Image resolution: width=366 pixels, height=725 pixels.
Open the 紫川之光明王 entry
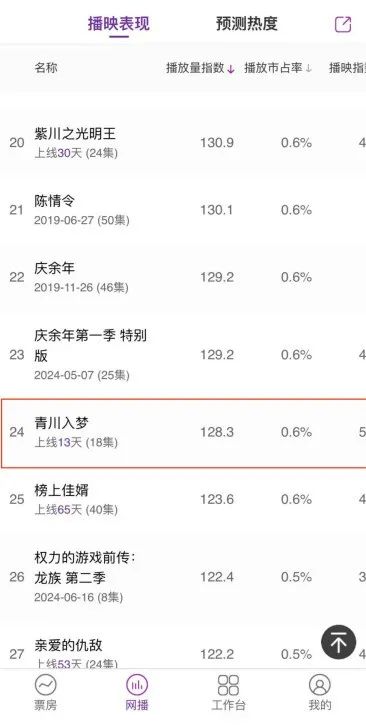click(183, 143)
